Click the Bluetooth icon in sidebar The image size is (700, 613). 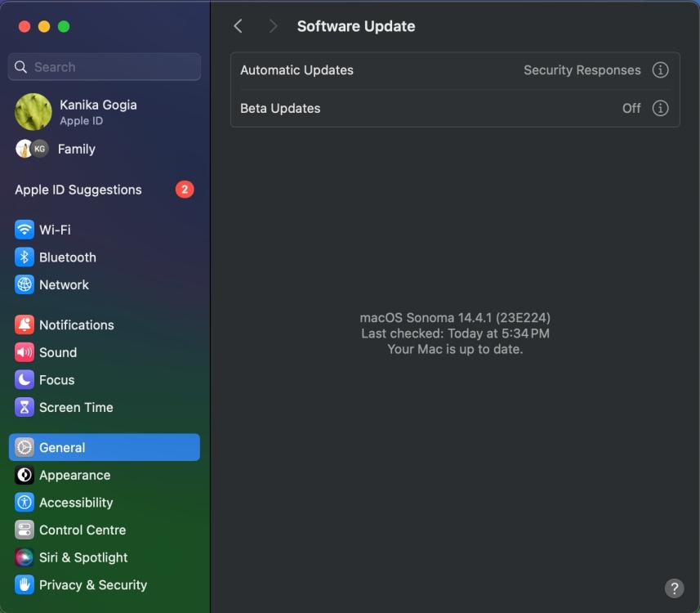pos(25,257)
